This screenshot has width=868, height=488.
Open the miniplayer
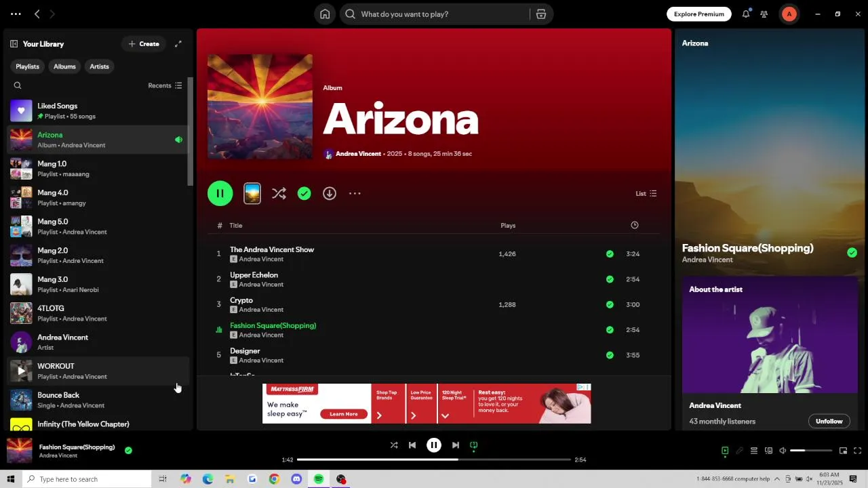point(843,451)
